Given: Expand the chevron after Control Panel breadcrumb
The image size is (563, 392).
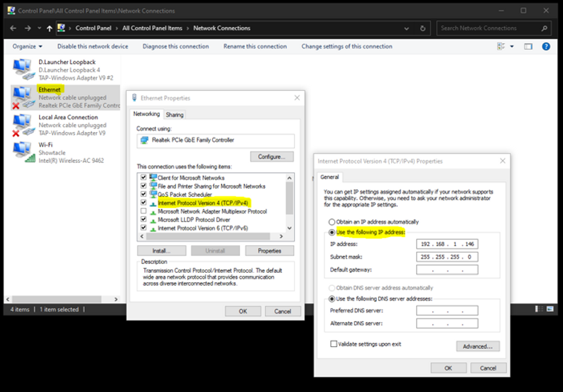Looking at the screenshot, I should click(x=117, y=28).
